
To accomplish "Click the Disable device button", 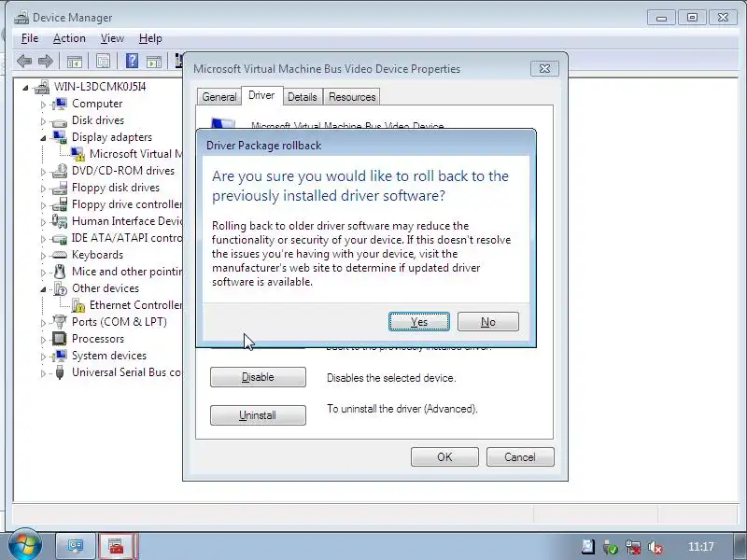I will point(258,377).
